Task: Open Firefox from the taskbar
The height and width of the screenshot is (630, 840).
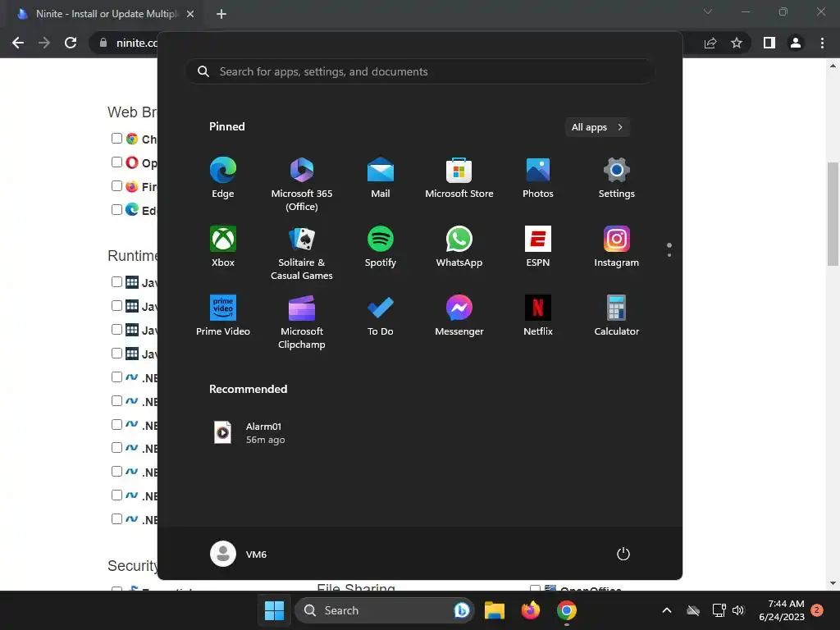Action: coord(531,610)
